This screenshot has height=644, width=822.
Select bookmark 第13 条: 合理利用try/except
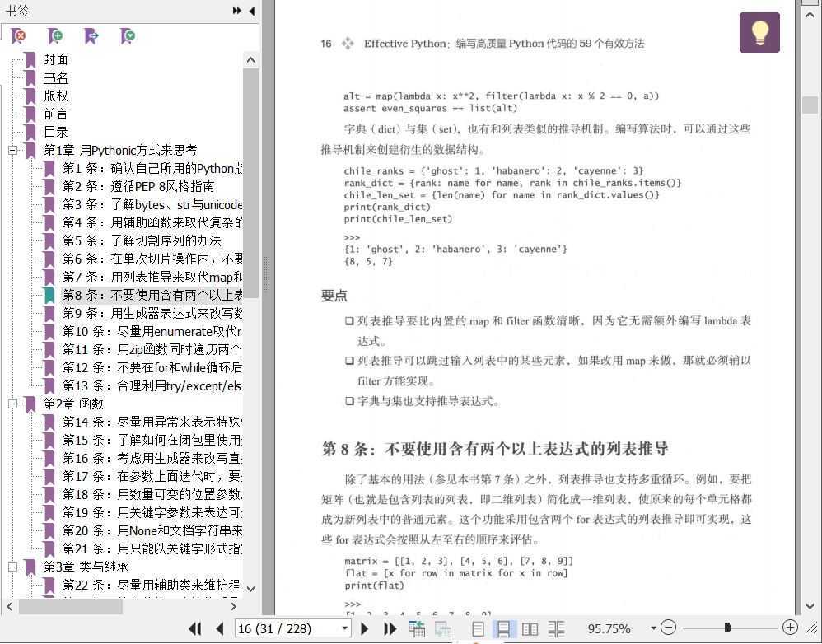click(x=152, y=386)
